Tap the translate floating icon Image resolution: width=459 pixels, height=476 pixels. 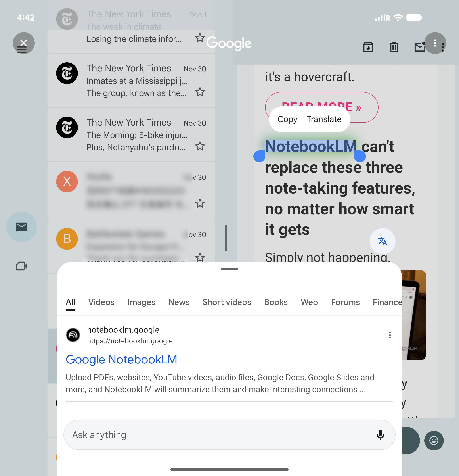pyautogui.click(x=382, y=241)
